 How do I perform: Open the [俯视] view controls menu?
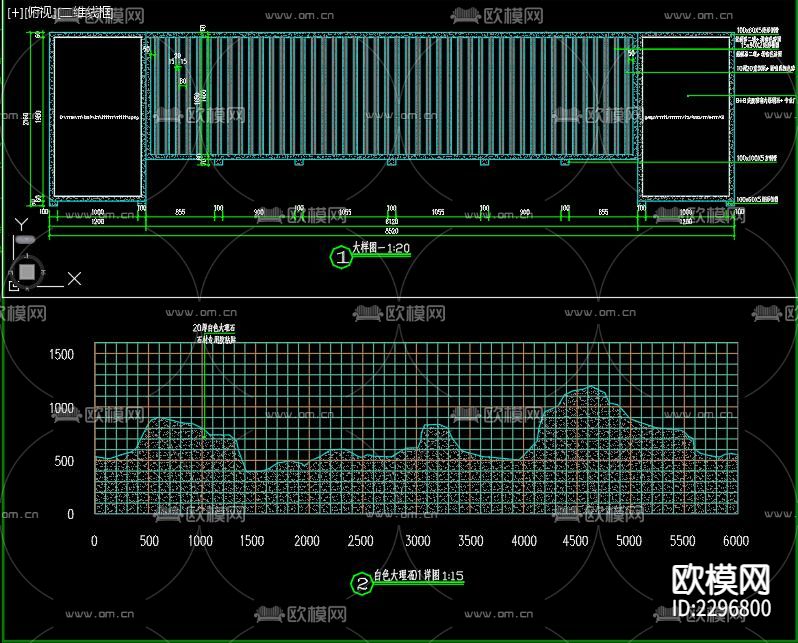(41, 13)
